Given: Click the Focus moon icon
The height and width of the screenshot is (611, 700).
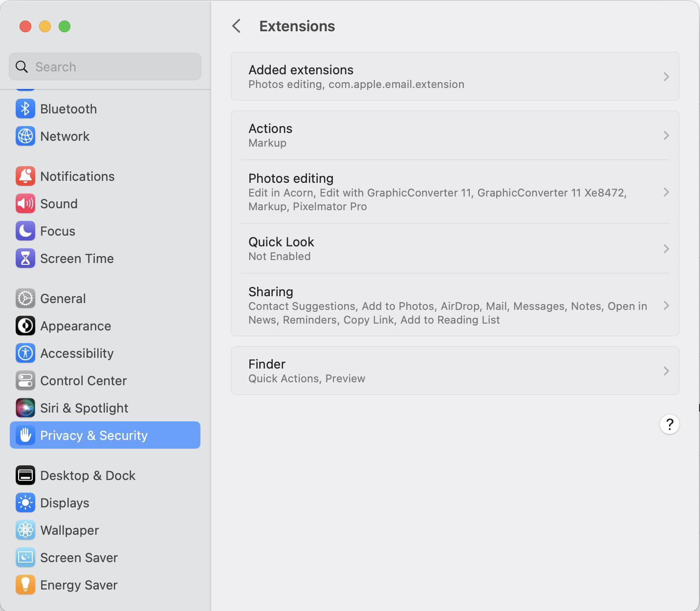Looking at the screenshot, I should (x=25, y=231).
